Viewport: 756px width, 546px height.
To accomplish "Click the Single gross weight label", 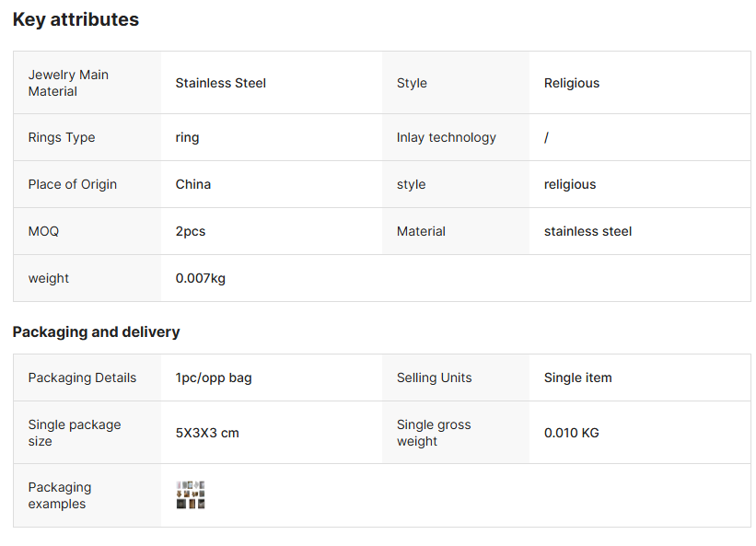I will (x=434, y=433).
